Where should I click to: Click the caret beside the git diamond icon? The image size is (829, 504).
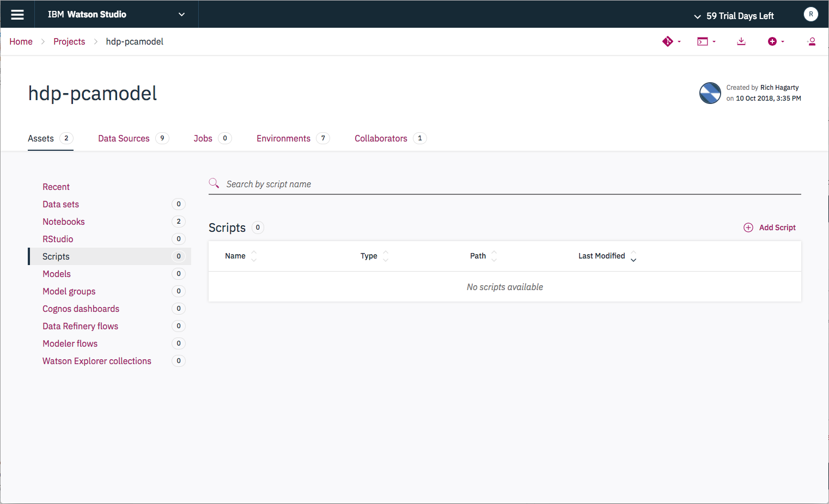679,42
